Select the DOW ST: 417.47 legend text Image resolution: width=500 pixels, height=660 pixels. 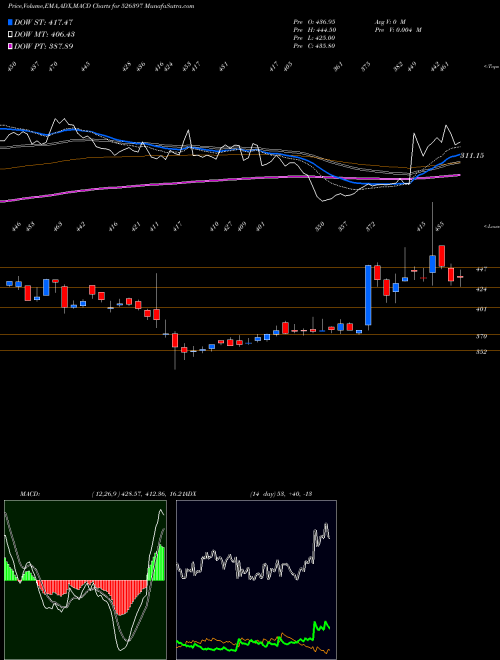[x=43, y=22]
